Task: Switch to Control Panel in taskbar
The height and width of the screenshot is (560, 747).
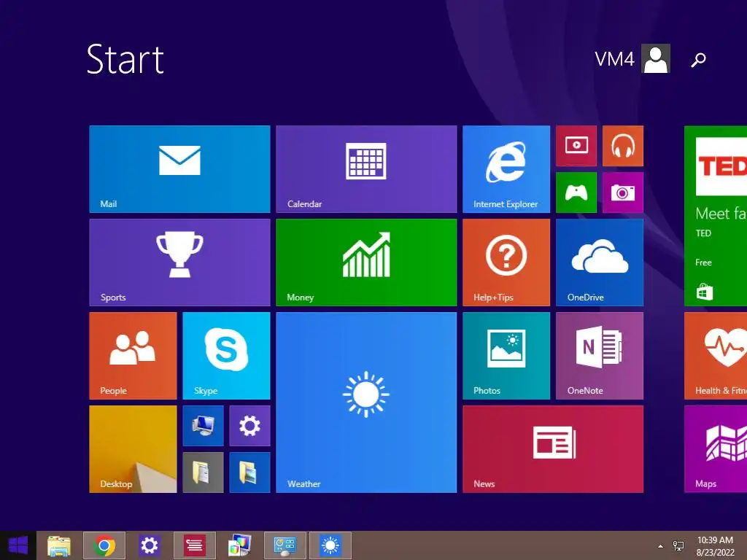Action: click(285, 545)
